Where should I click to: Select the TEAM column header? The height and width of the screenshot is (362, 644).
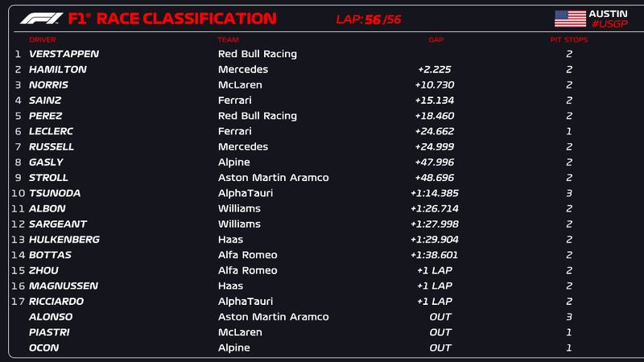228,39
